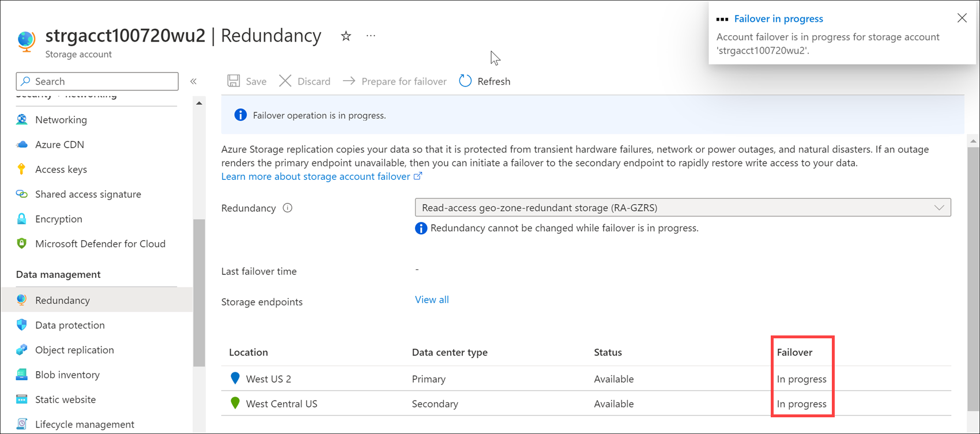Viewport: 980px width, 434px height.
Task: Click the search magnifier icon
Action: (25, 81)
